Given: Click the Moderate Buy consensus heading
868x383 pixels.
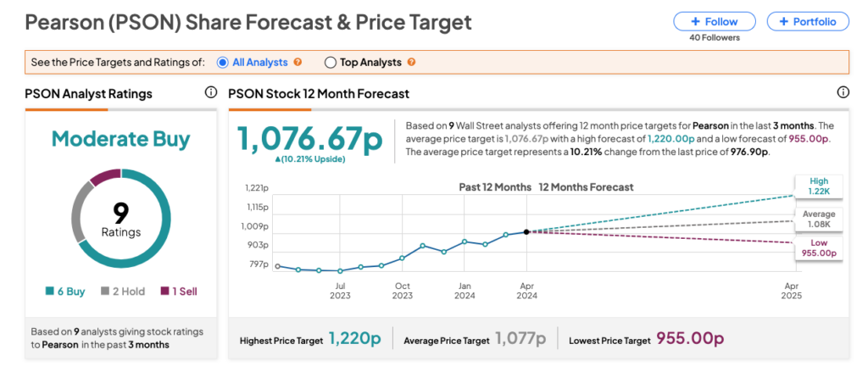Looking at the screenshot, I should pos(121,139).
